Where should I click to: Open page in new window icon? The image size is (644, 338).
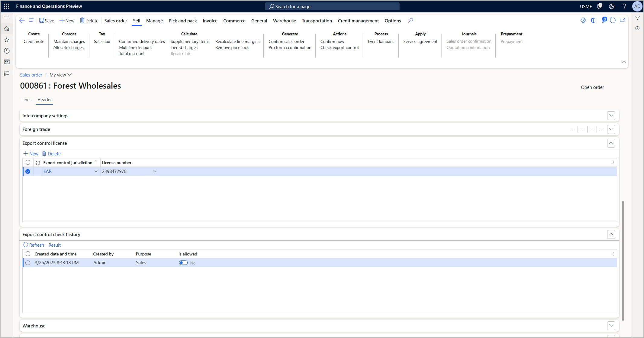622,20
